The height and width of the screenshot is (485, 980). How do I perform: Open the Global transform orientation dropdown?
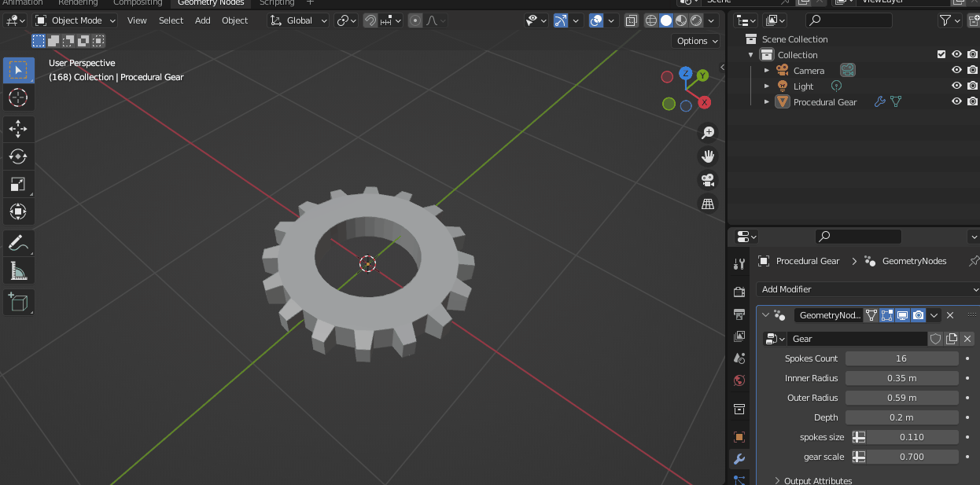click(x=299, y=20)
